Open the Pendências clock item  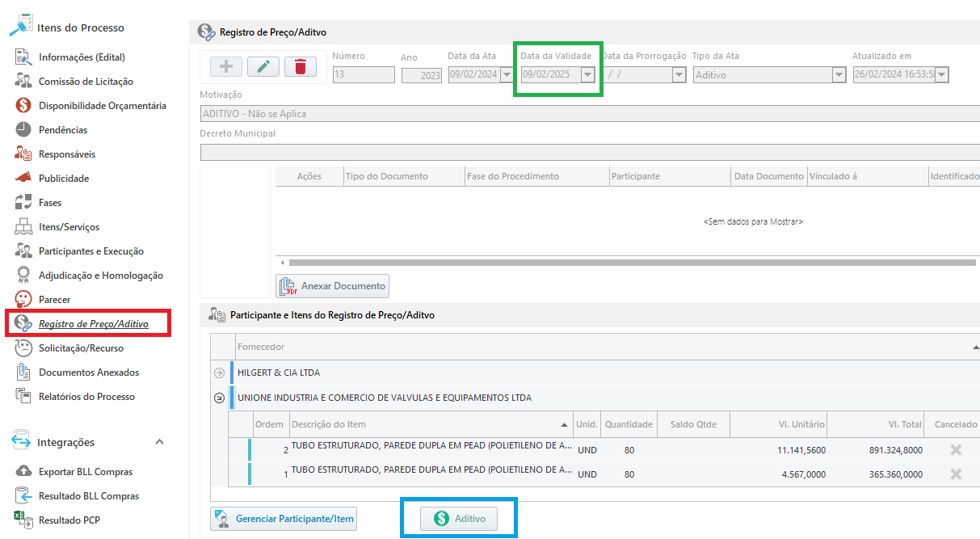[x=63, y=130]
